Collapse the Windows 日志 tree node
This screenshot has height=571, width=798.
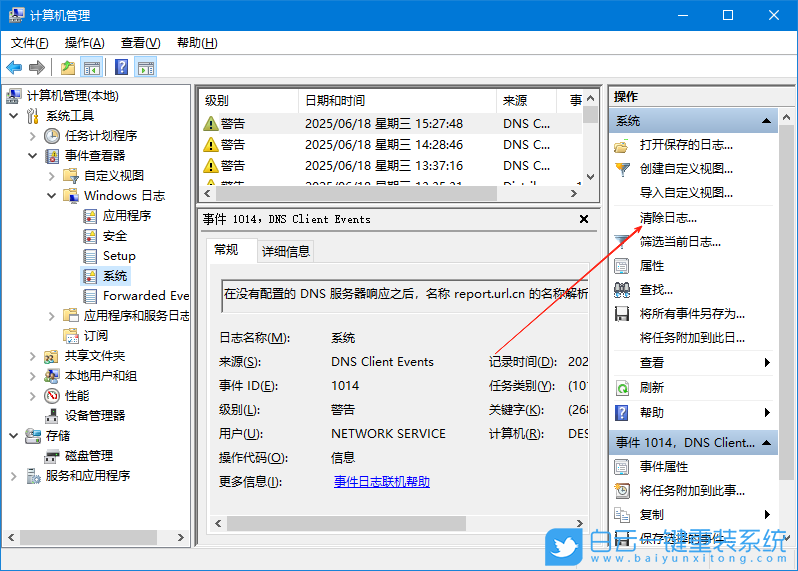tap(51, 196)
